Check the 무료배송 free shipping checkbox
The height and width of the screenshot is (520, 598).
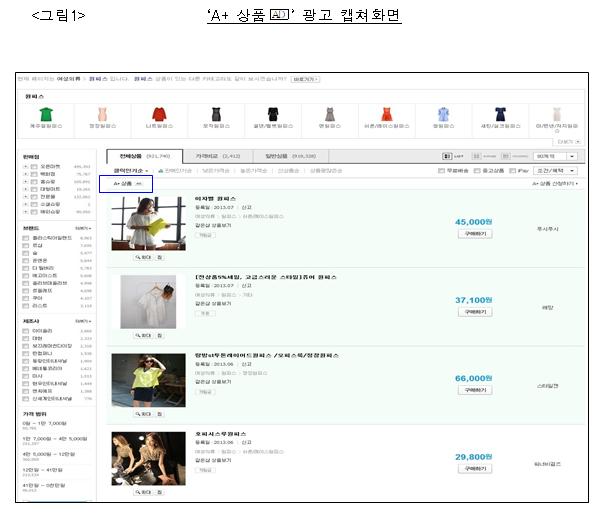coord(441,171)
